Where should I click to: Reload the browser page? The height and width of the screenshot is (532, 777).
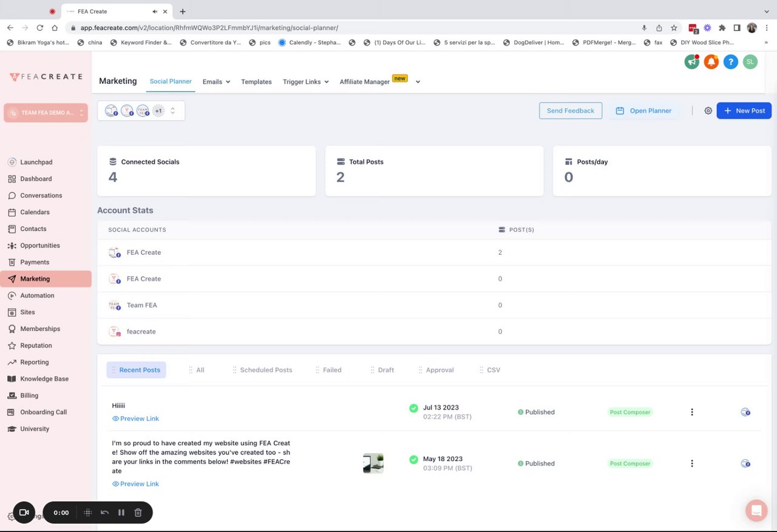[x=40, y=28]
